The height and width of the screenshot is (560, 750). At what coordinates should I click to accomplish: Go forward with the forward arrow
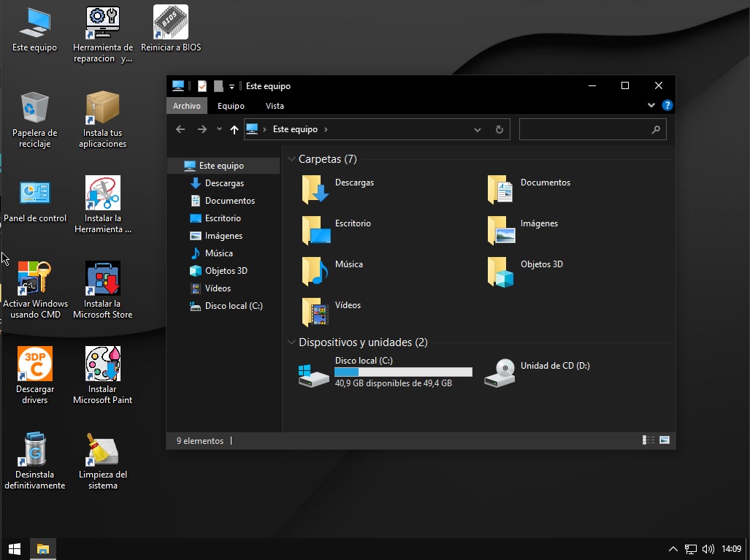tap(202, 129)
